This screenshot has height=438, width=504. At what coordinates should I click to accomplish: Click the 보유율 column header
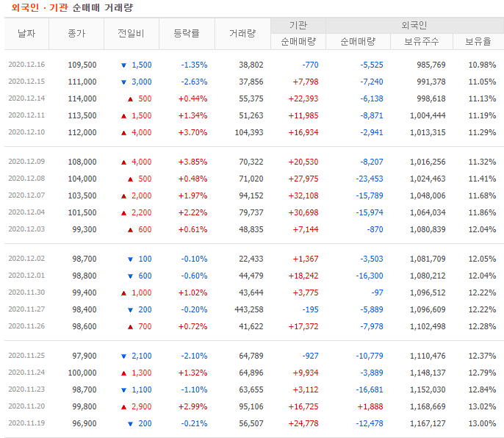(x=478, y=41)
